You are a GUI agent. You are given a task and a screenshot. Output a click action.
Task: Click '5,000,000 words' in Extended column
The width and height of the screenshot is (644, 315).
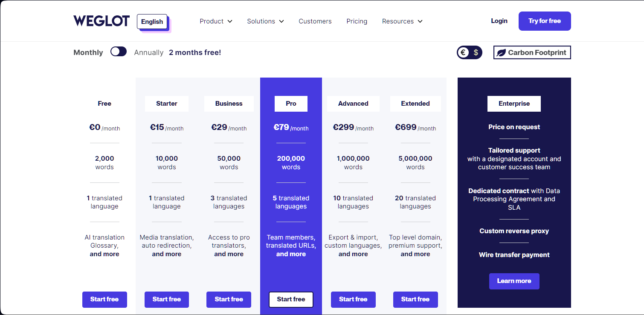coord(415,163)
